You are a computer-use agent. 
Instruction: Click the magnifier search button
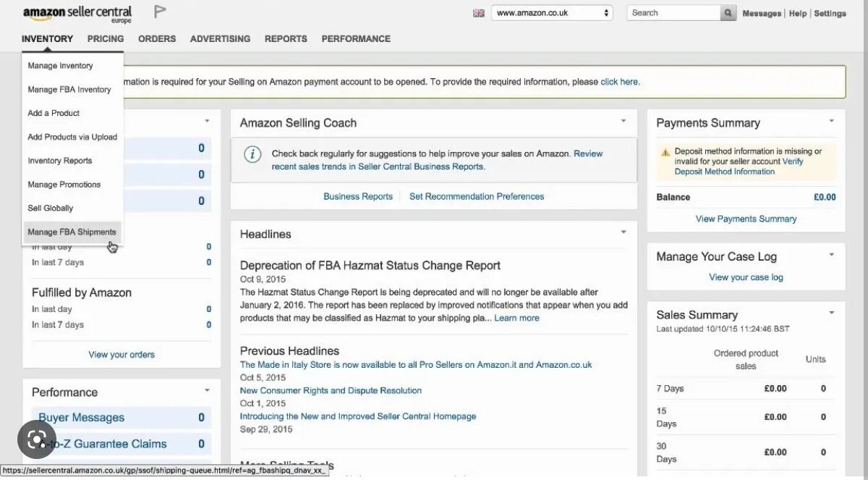point(728,13)
